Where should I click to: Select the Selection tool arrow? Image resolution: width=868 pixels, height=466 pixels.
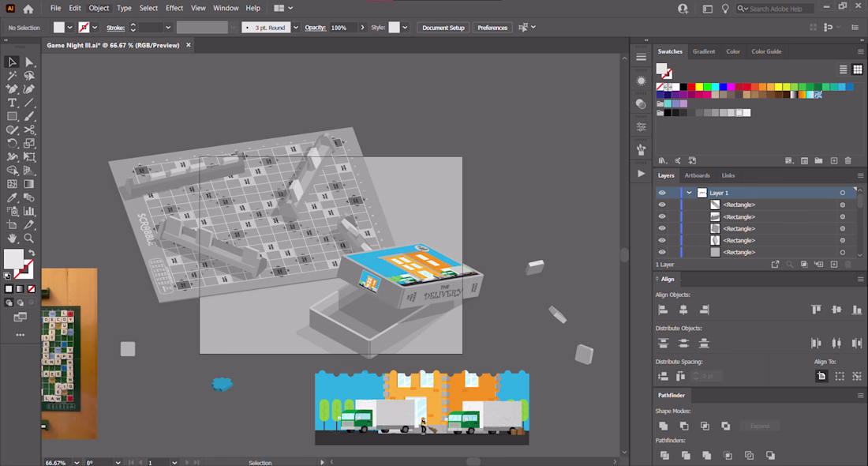(x=12, y=62)
